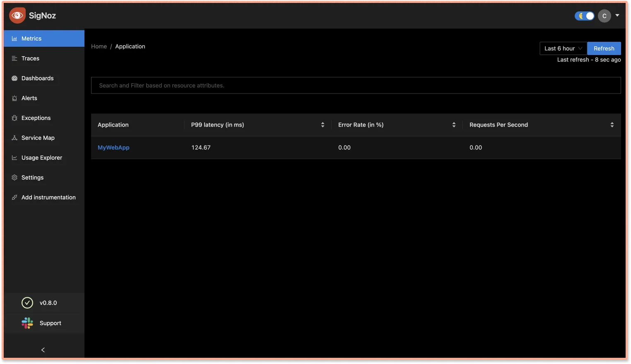Click the Slack Support icon

point(27,323)
